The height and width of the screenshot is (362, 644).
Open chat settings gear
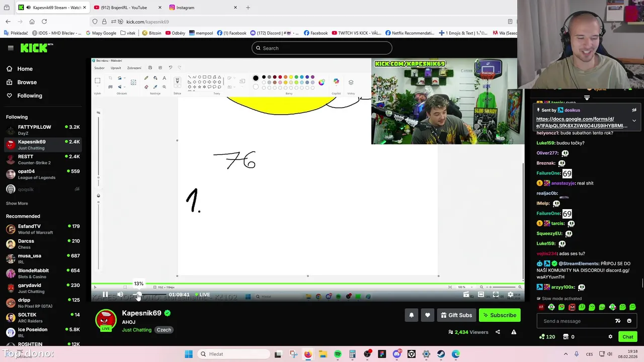coord(610,337)
